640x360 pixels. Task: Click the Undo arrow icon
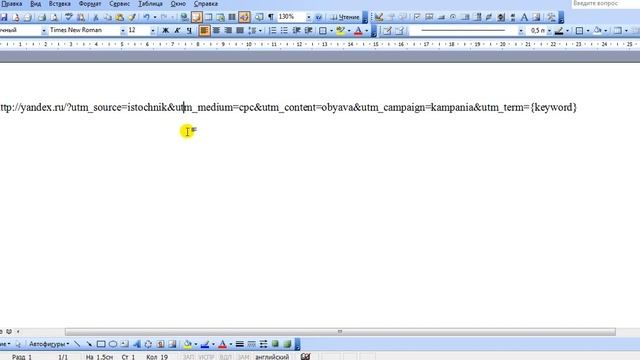point(146,17)
